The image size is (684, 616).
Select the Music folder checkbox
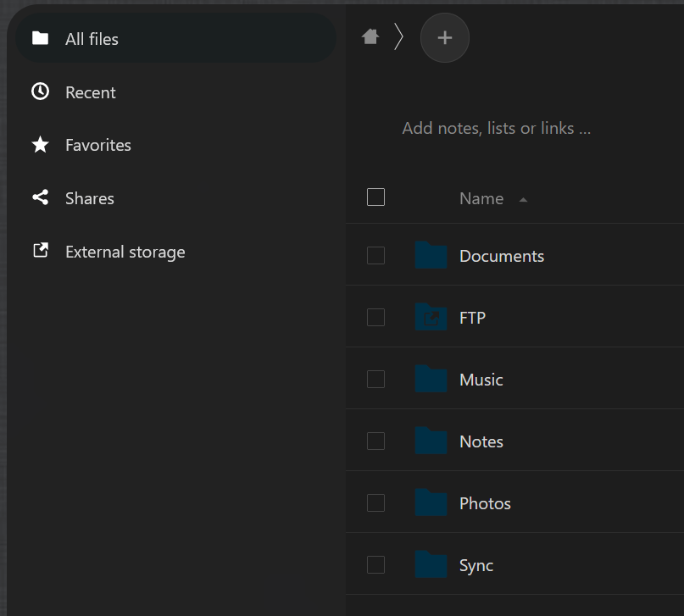pos(375,379)
